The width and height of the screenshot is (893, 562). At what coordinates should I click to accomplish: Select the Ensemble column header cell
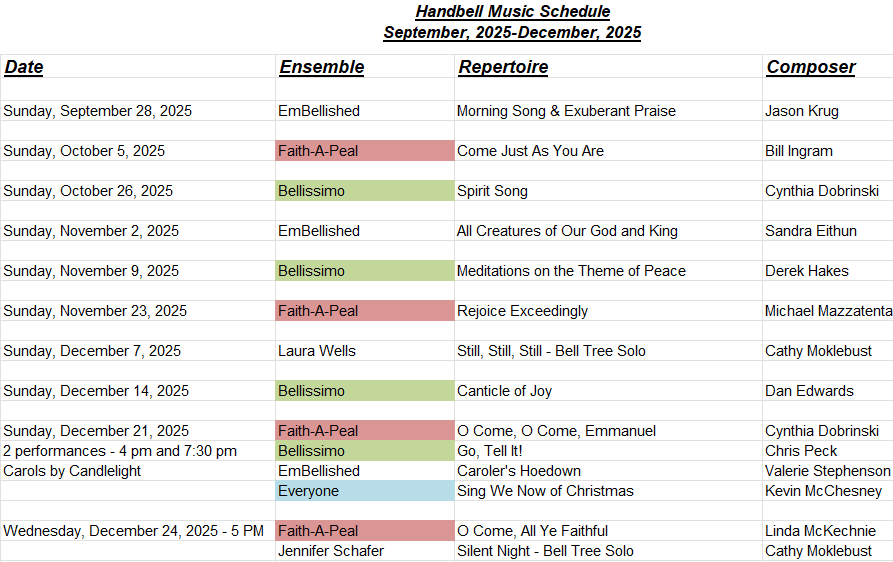(x=365, y=67)
